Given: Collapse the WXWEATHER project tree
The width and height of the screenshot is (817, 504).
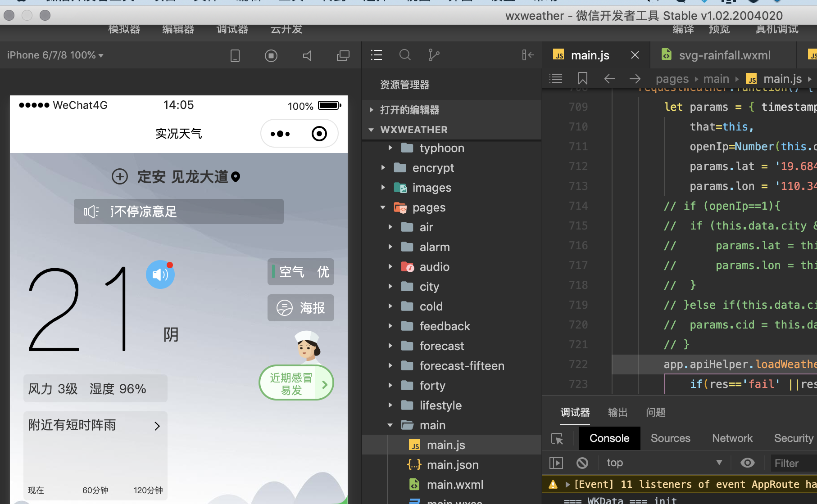Looking at the screenshot, I should [x=452, y=130].
